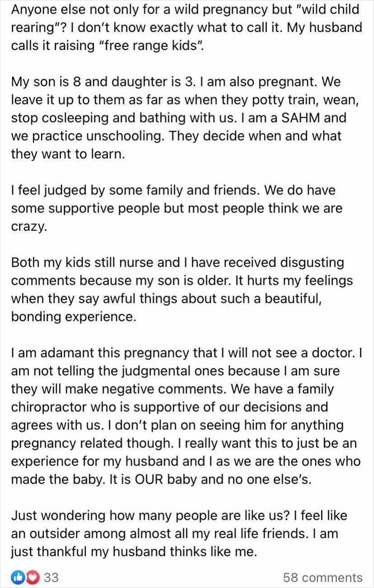Click the footer bar beneath the post text
The image size is (374, 588).
(187, 576)
